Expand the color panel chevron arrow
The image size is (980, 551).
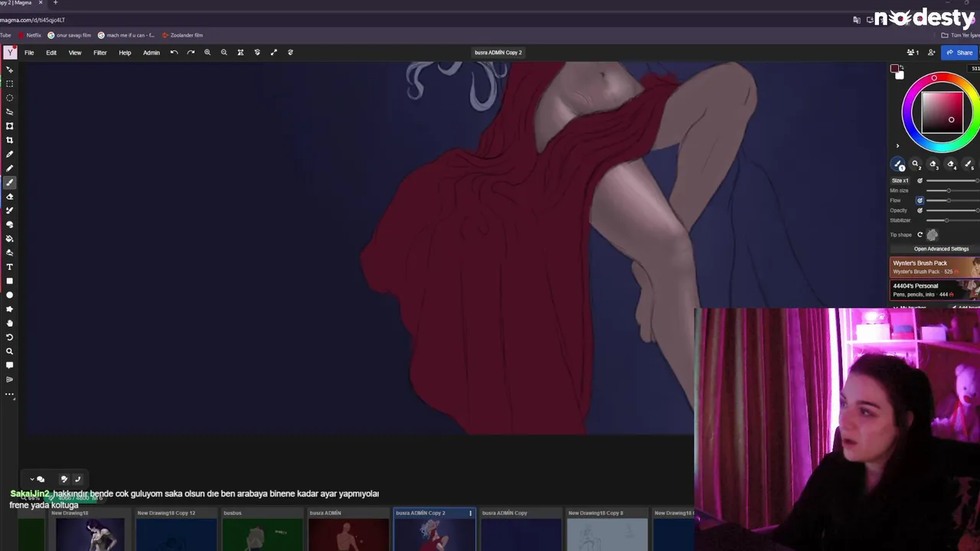coord(897,146)
